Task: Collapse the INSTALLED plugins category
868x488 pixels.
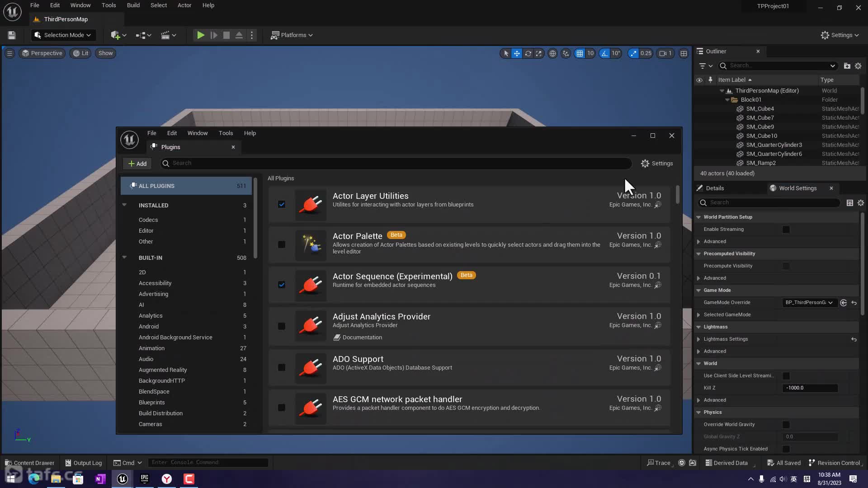Action: [x=124, y=205]
